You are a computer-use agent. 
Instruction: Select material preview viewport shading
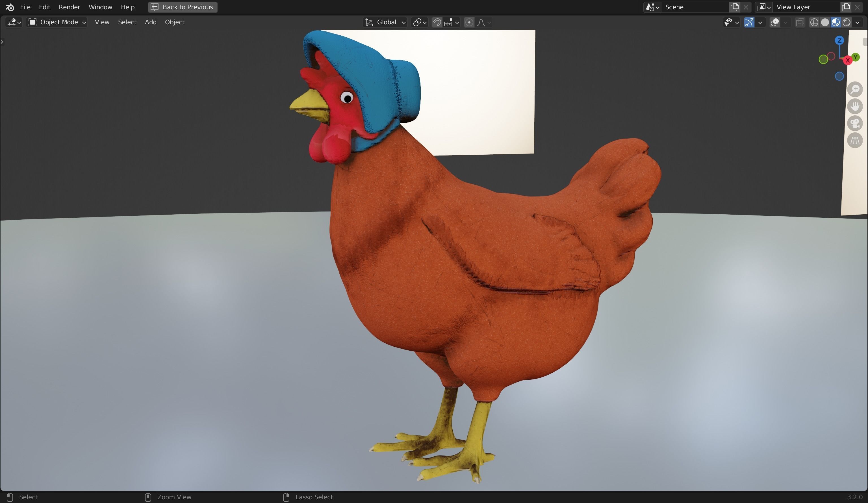click(x=836, y=22)
